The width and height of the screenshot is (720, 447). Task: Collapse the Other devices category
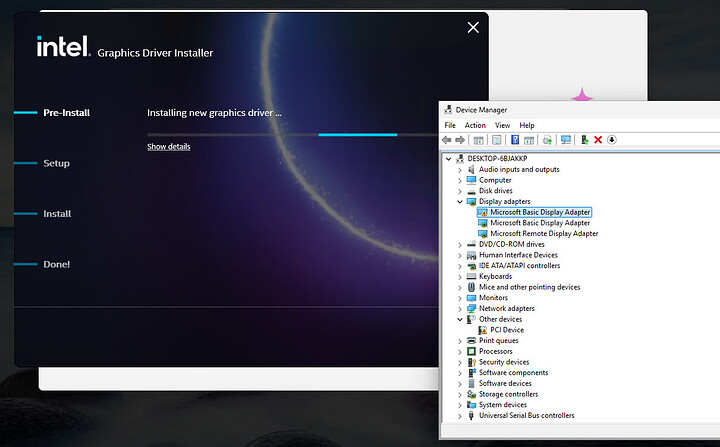pos(460,320)
